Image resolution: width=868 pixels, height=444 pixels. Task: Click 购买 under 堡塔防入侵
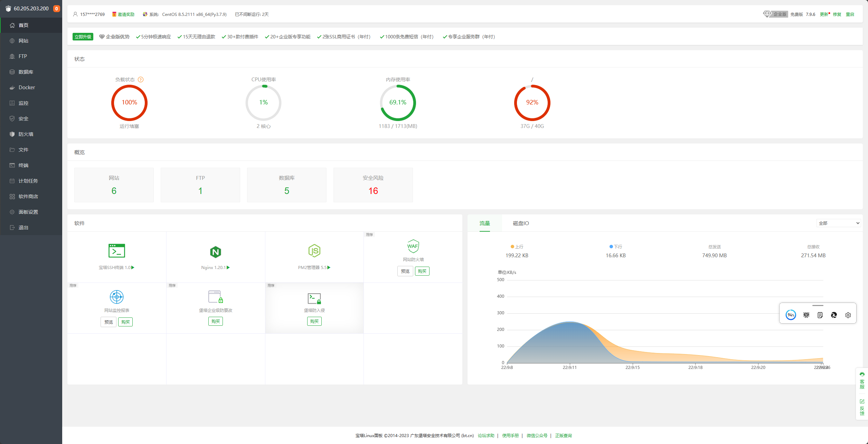(x=314, y=321)
